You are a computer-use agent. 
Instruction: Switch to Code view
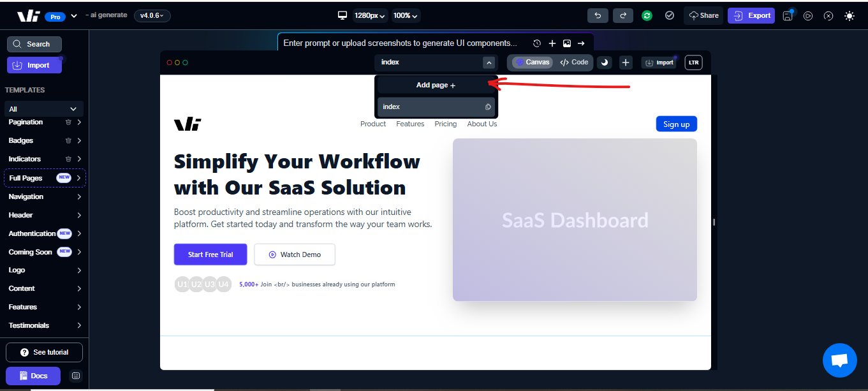(x=574, y=62)
